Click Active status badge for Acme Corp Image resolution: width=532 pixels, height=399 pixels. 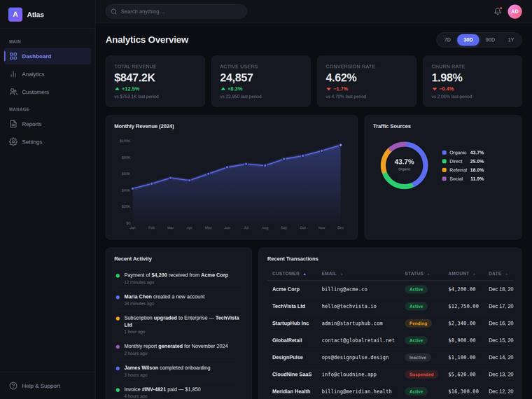click(416, 289)
